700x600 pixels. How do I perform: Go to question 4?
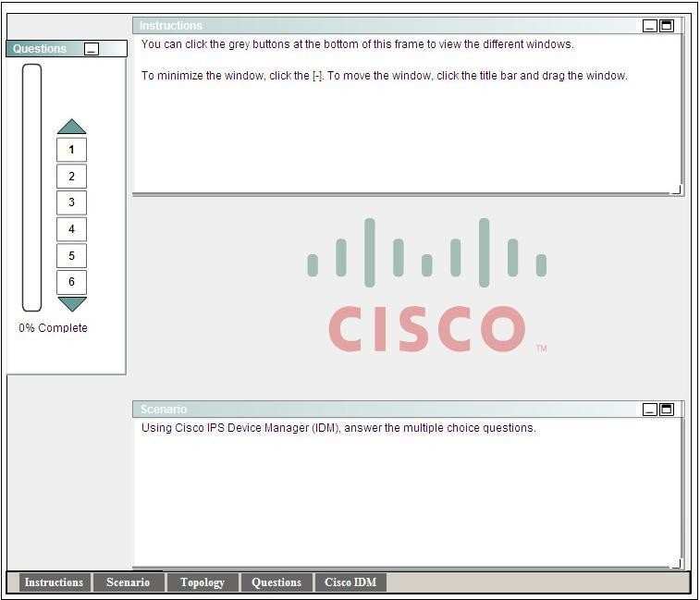tap(71, 229)
